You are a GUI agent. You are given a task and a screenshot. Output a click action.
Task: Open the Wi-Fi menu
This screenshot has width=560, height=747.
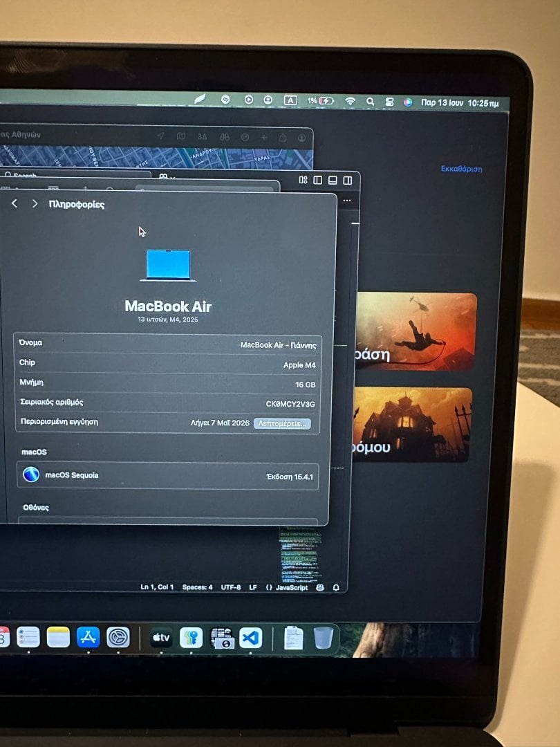point(350,101)
